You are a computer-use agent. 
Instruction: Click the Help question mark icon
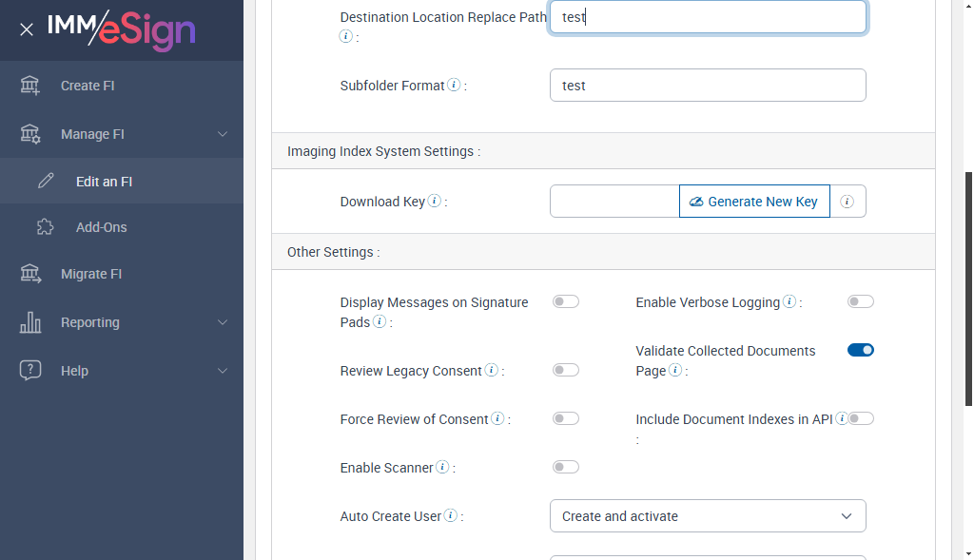pos(29,370)
